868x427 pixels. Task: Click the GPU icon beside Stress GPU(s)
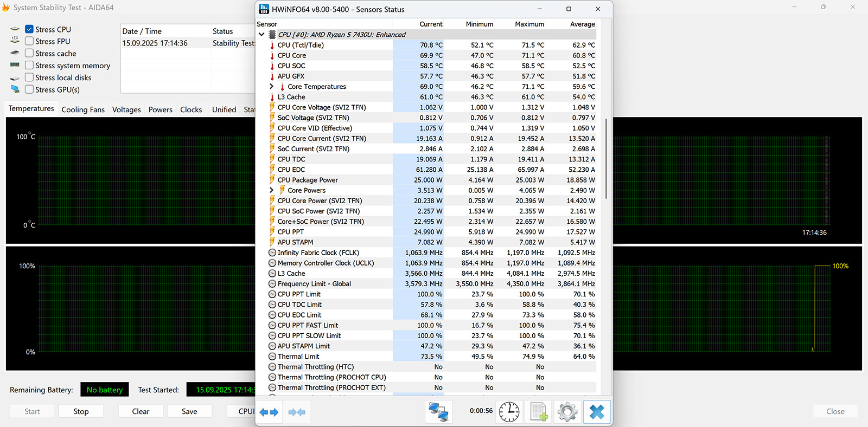15,89
